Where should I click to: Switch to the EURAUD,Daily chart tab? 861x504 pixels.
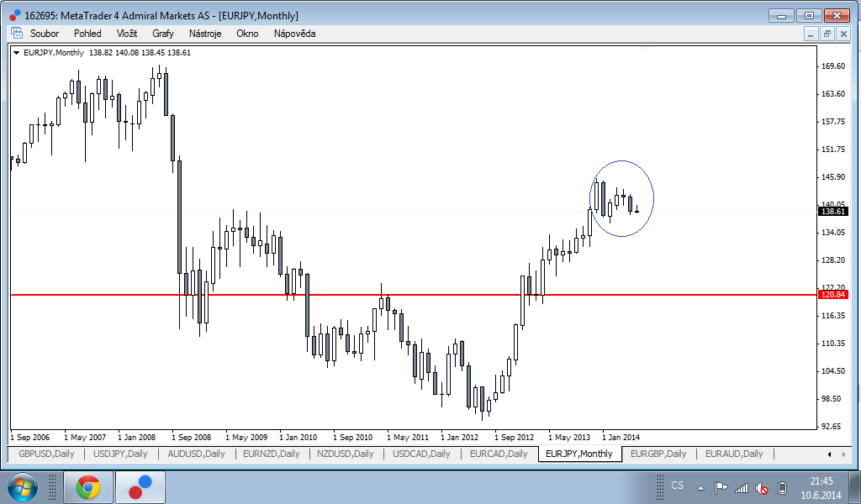tap(734, 454)
